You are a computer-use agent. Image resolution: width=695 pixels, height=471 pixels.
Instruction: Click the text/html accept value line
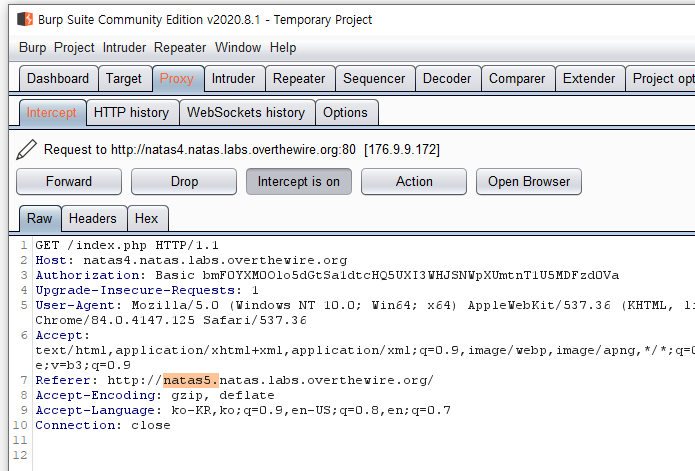(365, 350)
